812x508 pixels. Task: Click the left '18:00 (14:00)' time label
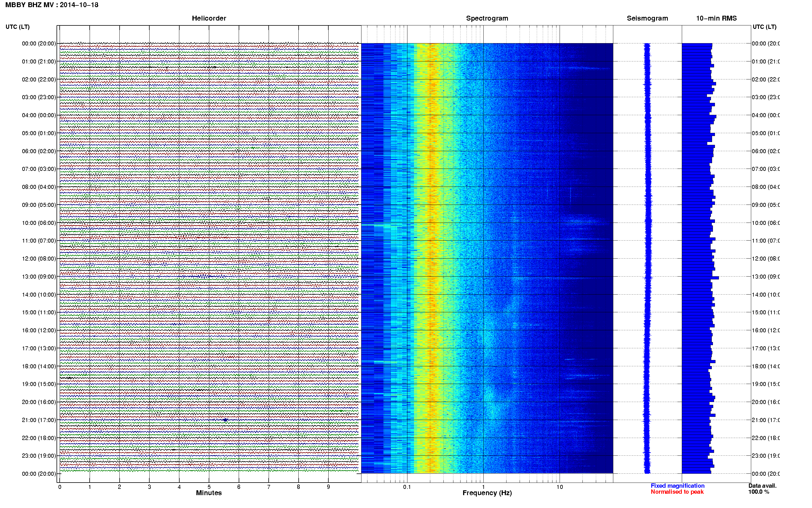point(39,366)
